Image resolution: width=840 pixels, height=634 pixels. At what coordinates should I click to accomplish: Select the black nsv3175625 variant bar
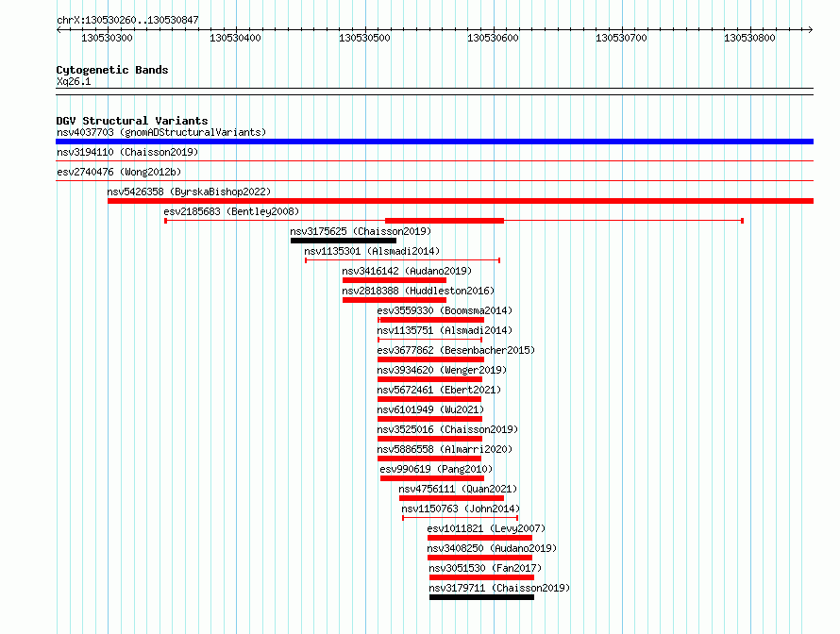344,241
